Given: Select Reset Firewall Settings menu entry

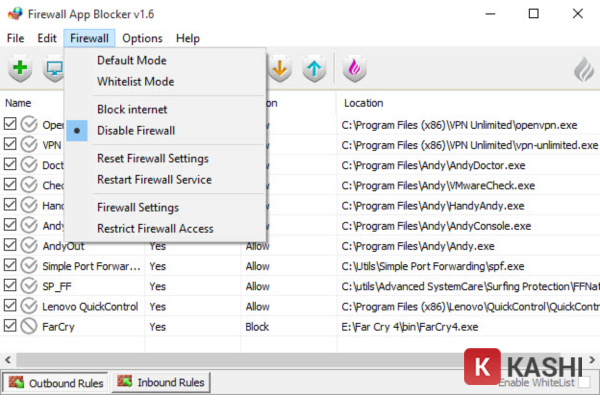Looking at the screenshot, I should tap(152, 158).
